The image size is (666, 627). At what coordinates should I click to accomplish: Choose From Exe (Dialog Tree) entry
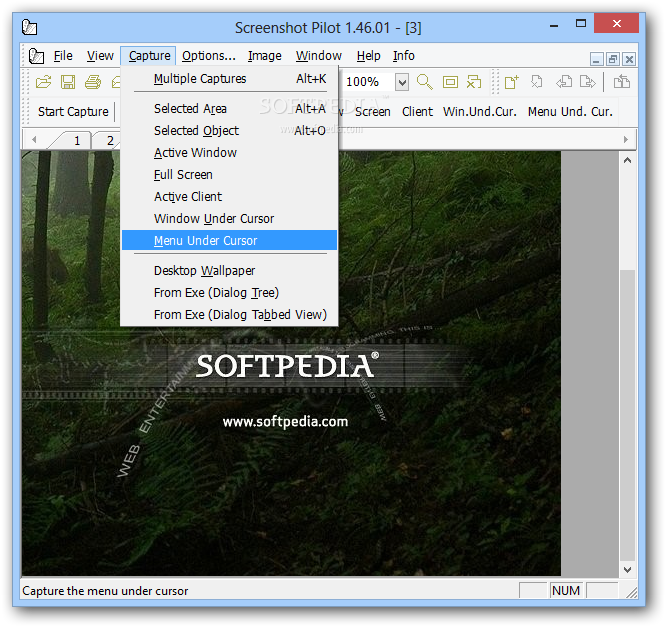pos(229,293)
